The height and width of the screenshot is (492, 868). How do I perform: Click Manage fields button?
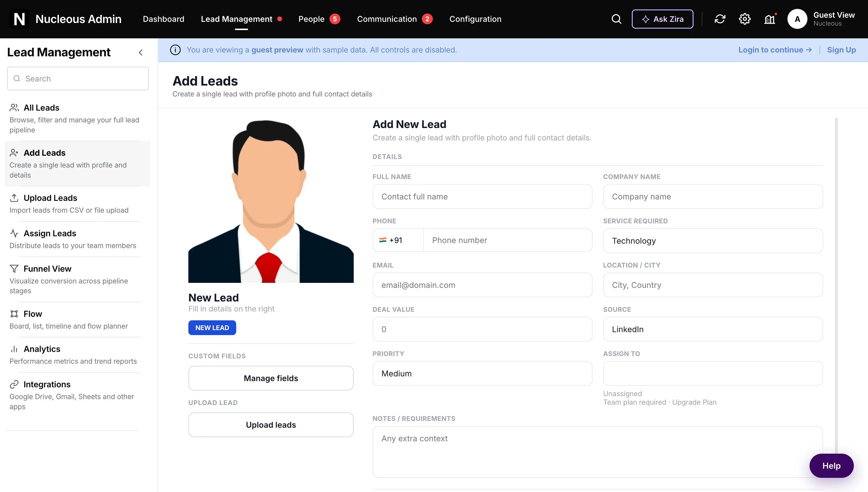coord(271,378)
